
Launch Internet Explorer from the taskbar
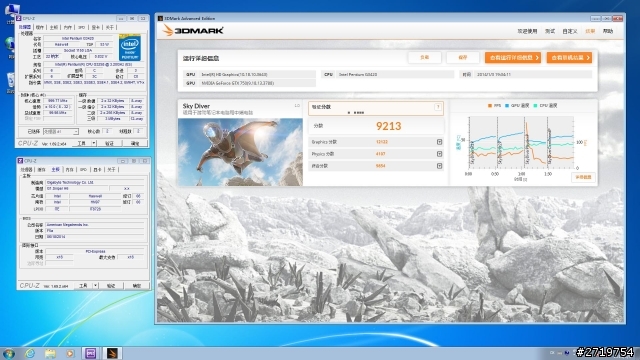30,353
